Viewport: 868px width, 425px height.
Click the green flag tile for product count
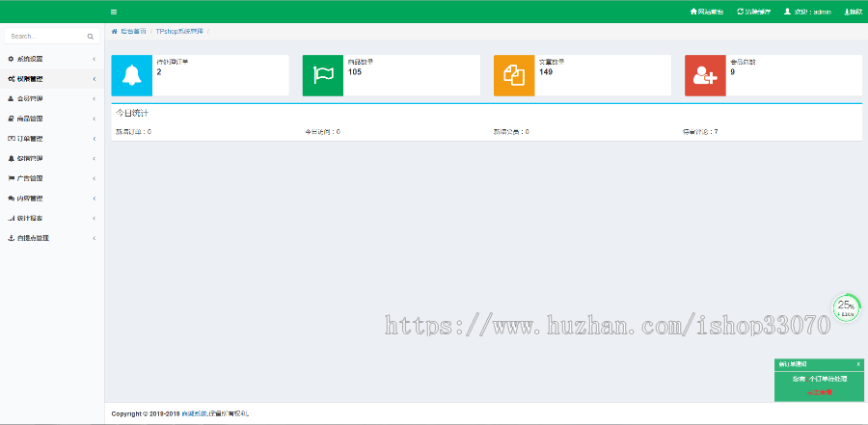click(x=323, y=75)
